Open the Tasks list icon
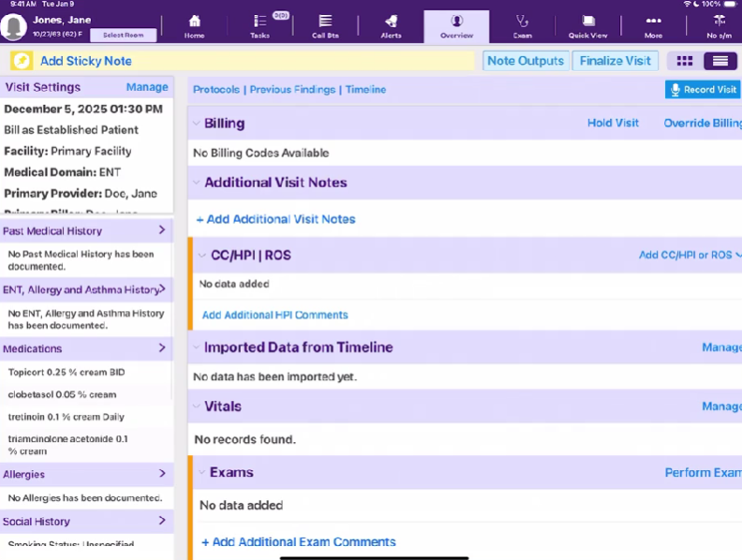Viewport: 742px width, 560px height. click(x=260, y=22)
